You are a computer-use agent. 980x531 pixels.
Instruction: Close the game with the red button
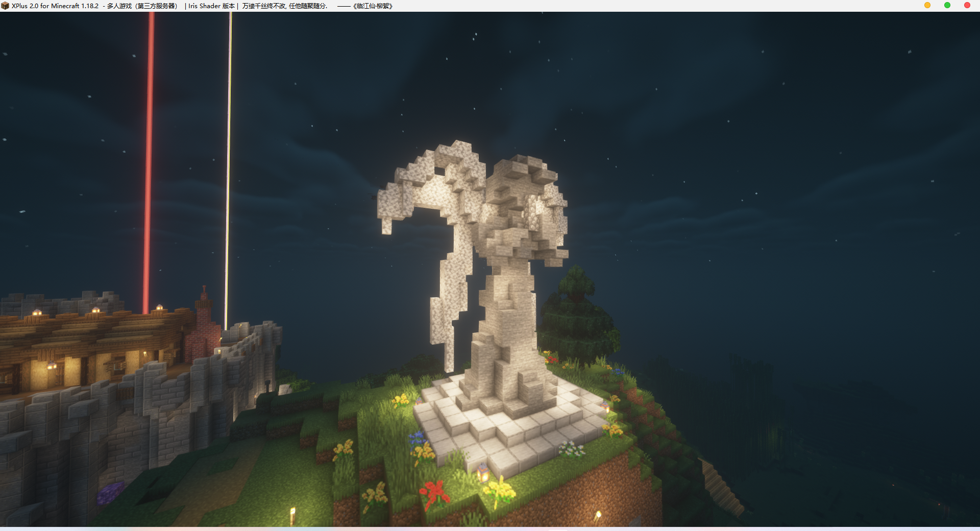click(967, 6)
